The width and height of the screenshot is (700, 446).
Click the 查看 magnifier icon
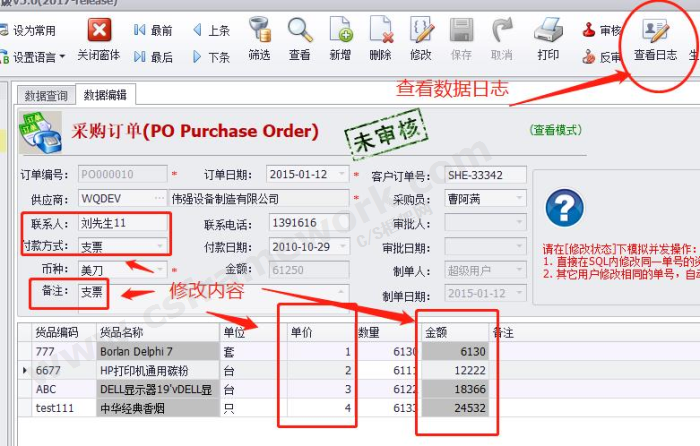click(x=300, y=31)
